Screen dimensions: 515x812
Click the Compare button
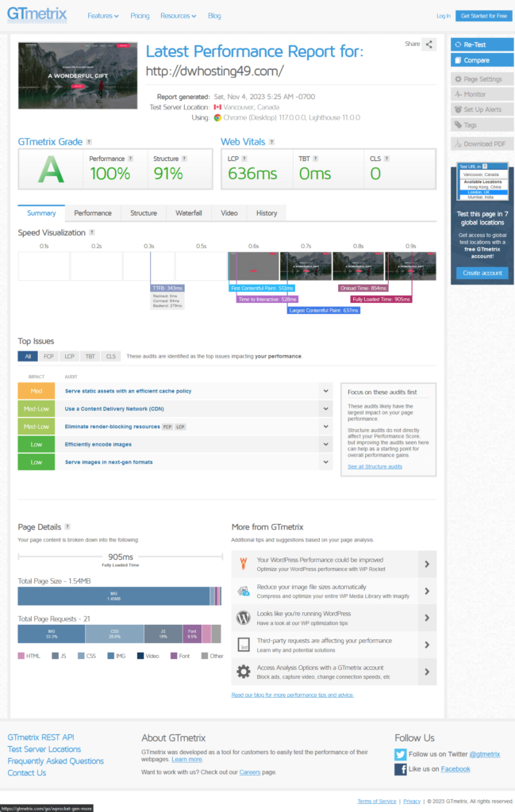pyautogui.click(x=482, y=60)
